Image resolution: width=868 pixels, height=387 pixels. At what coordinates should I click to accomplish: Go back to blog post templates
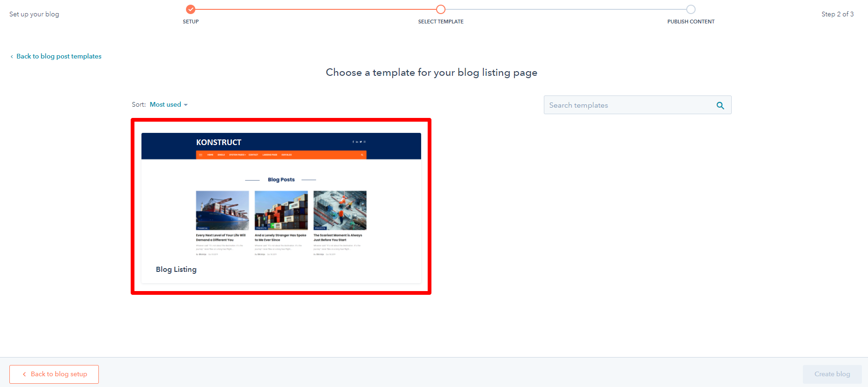(59, 56)
